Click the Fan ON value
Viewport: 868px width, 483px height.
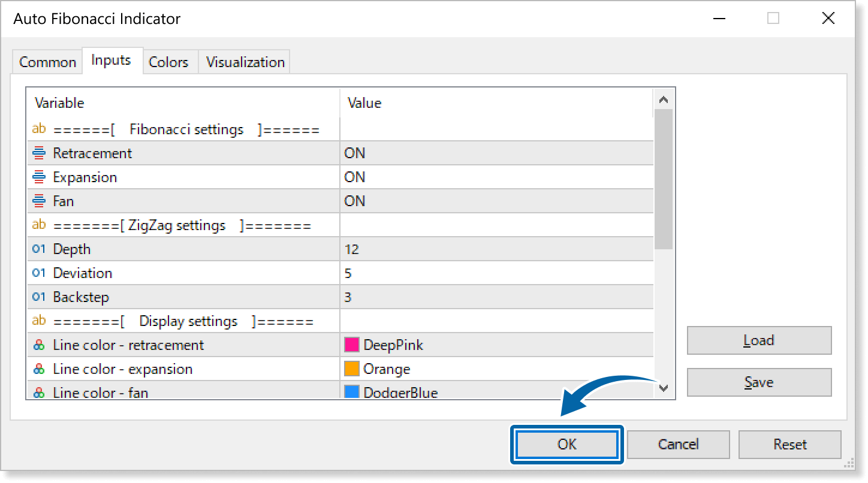[x=354, y=201]
